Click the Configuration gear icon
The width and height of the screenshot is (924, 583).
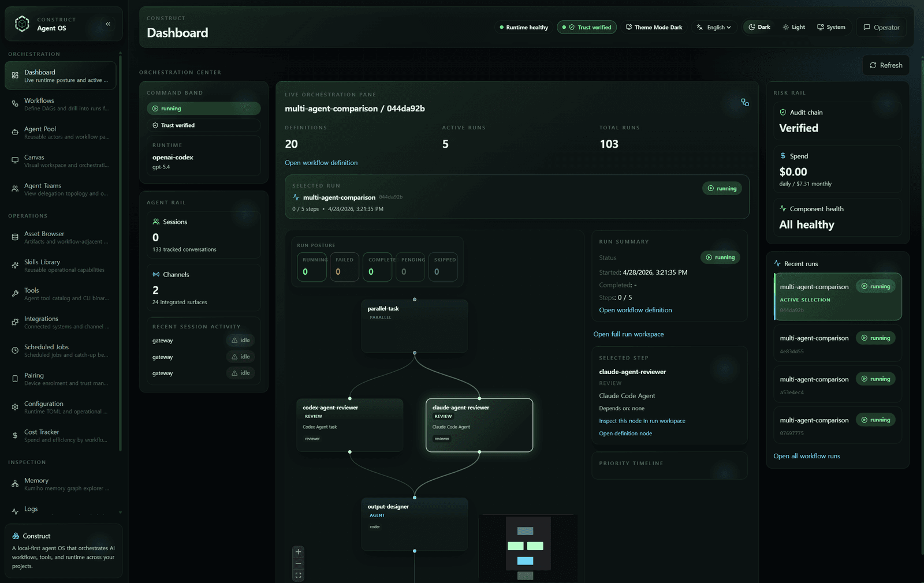(x=15, y=407)
